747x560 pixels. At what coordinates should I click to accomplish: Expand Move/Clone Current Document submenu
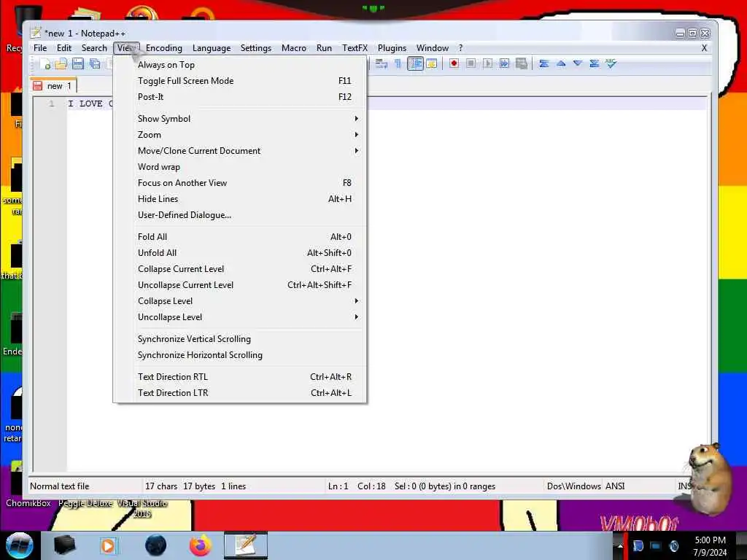coord(240,151)
